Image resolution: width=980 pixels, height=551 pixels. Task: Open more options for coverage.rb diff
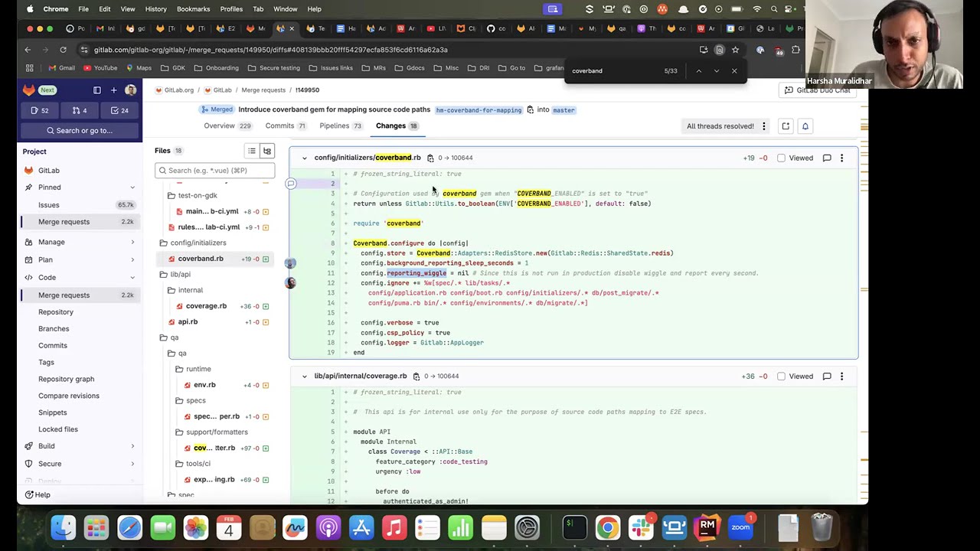click(841, 376)
